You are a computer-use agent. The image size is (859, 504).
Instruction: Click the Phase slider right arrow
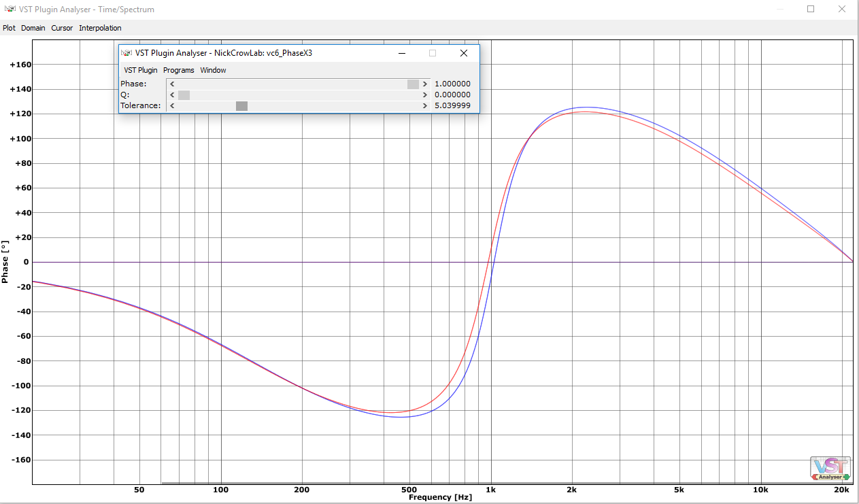click(x=425, y=84)
